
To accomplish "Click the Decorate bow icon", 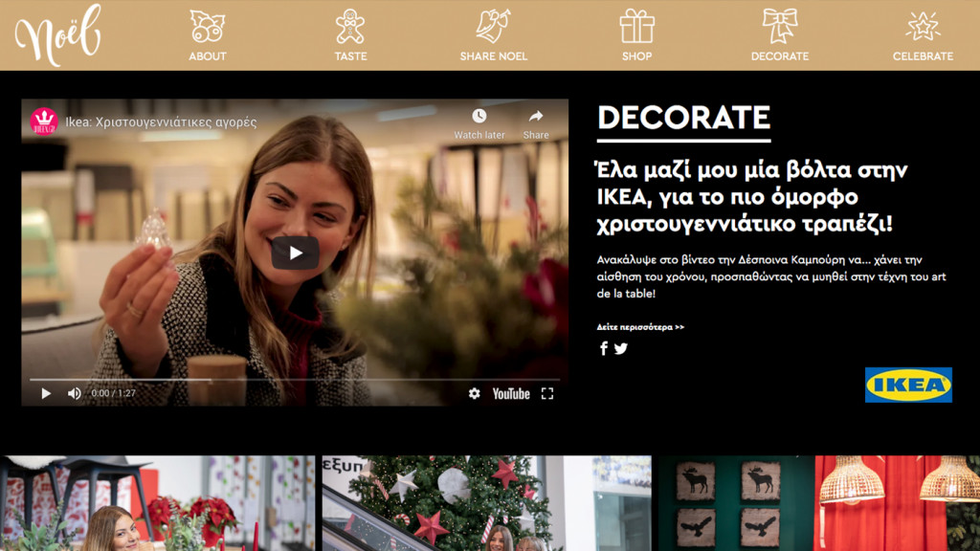I will tap(780, 26).
